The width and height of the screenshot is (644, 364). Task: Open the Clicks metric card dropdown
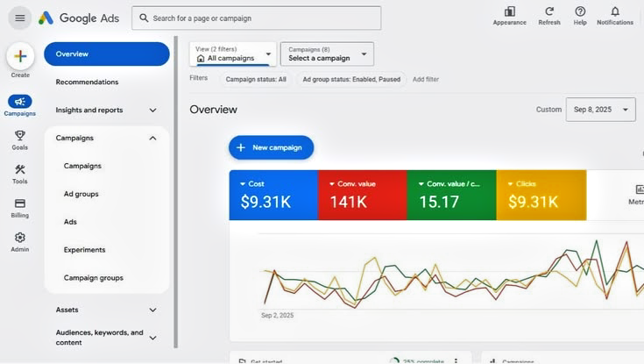(510, 184)
